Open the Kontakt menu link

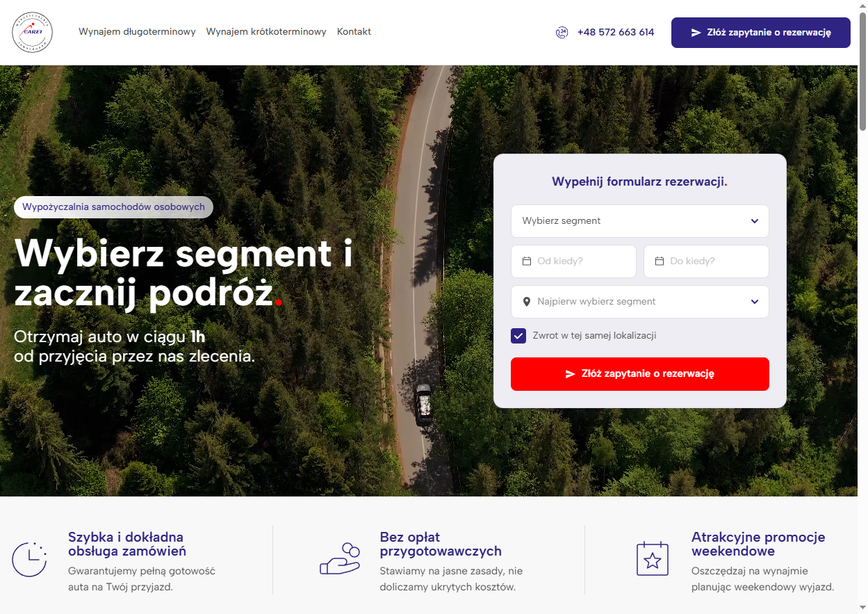[x=354, y=32]
